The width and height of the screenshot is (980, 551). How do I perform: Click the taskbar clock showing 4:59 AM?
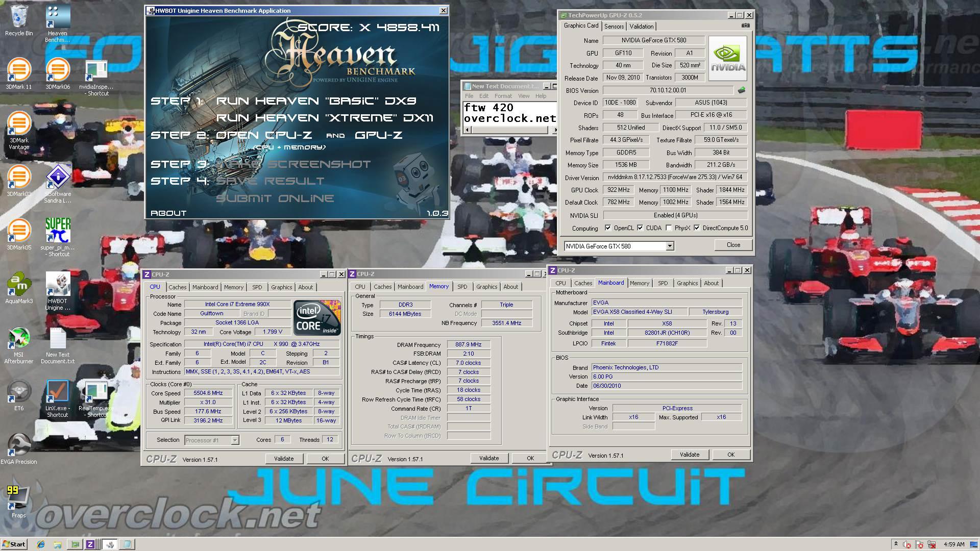point(954,544)
